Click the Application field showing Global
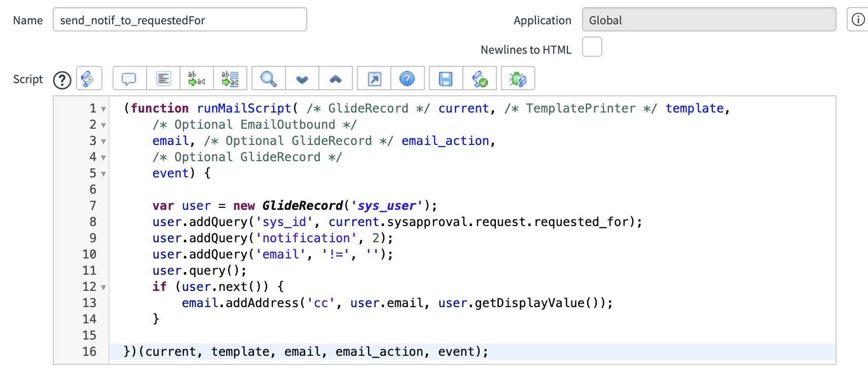Viewport: 868px width, 372px height. 709,19
